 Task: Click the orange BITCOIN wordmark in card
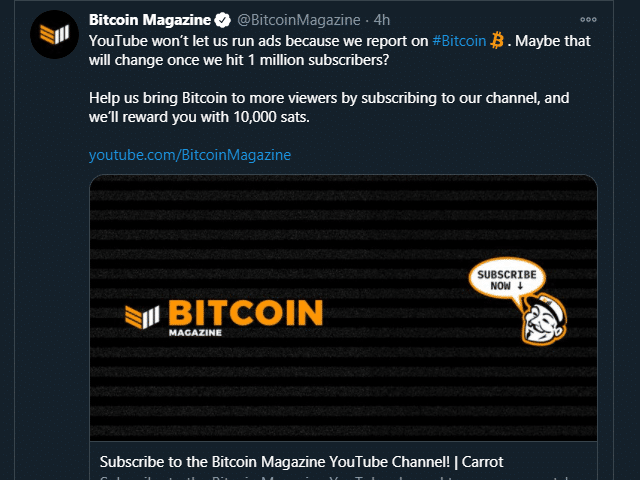tap(246, 313)
